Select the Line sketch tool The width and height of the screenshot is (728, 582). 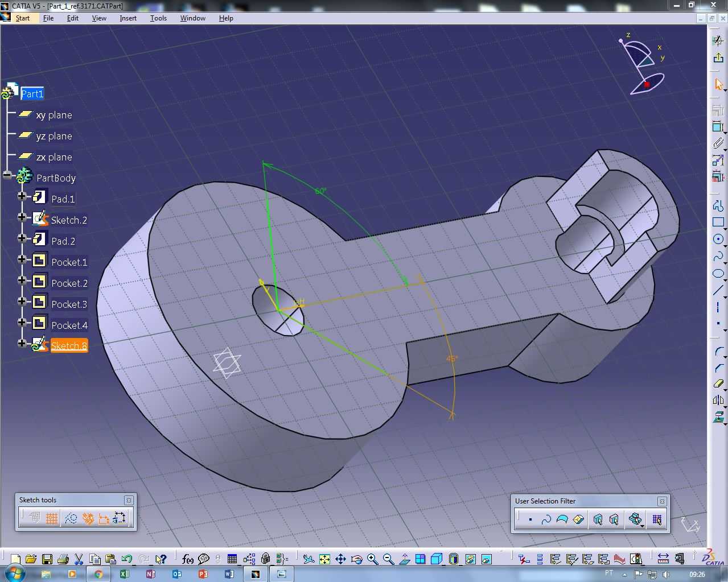pos(718,291)
